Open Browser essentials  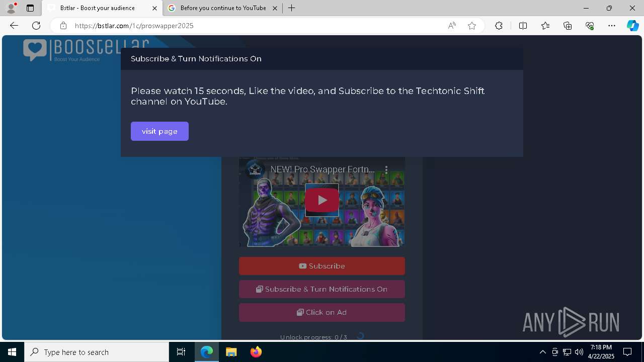click(x=590, y=26)
